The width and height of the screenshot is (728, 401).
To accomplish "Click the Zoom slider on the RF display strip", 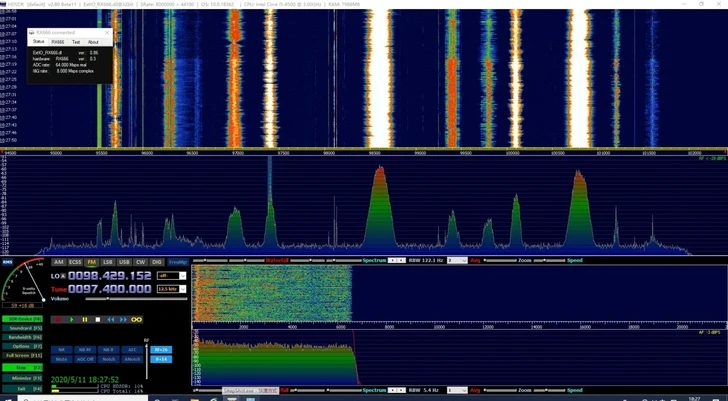I will [x=500, y=260].
